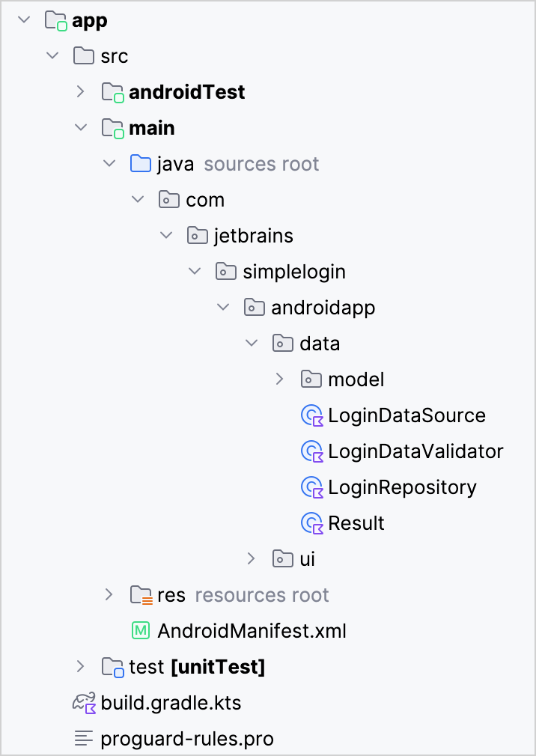Collapse the src folder
The height and width of the screenshot is (756, 536).
[52, 55]
